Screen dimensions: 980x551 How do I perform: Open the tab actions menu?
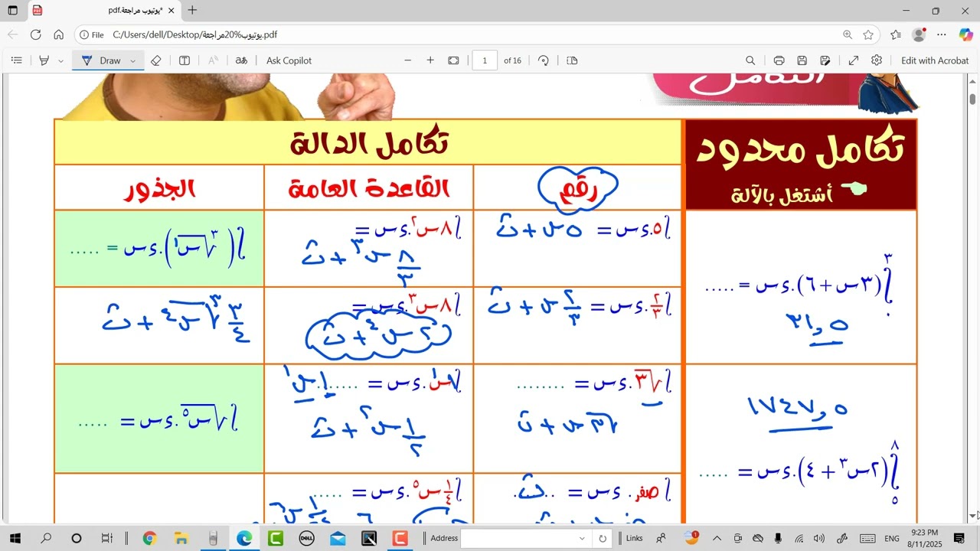pos(13,11)
